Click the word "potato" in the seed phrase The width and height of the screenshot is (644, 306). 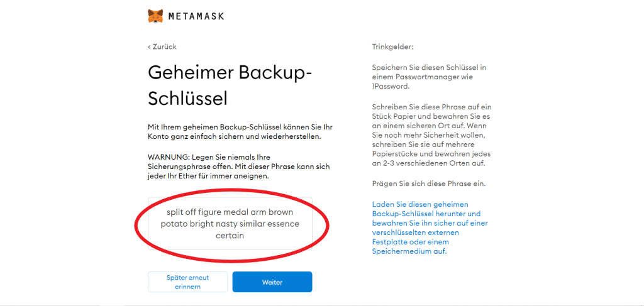tap(173, 224)
